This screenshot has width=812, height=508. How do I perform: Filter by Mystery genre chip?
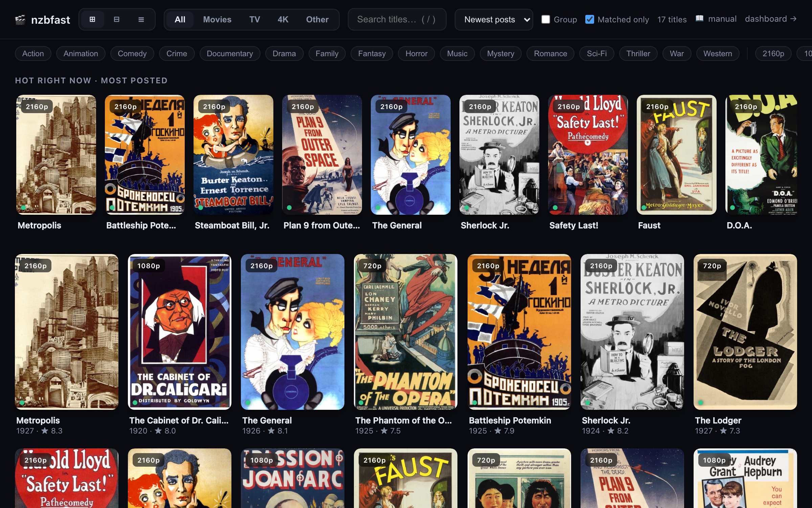(500, 54)
